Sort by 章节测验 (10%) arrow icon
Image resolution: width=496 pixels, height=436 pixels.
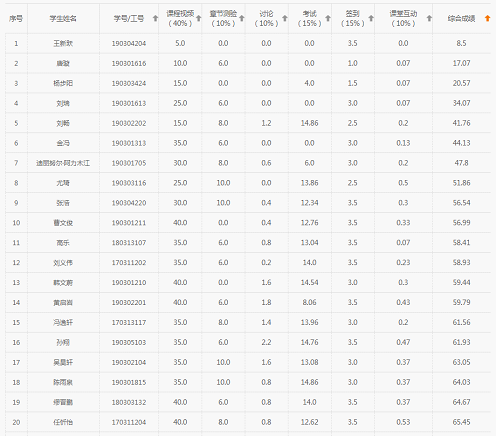242,18
